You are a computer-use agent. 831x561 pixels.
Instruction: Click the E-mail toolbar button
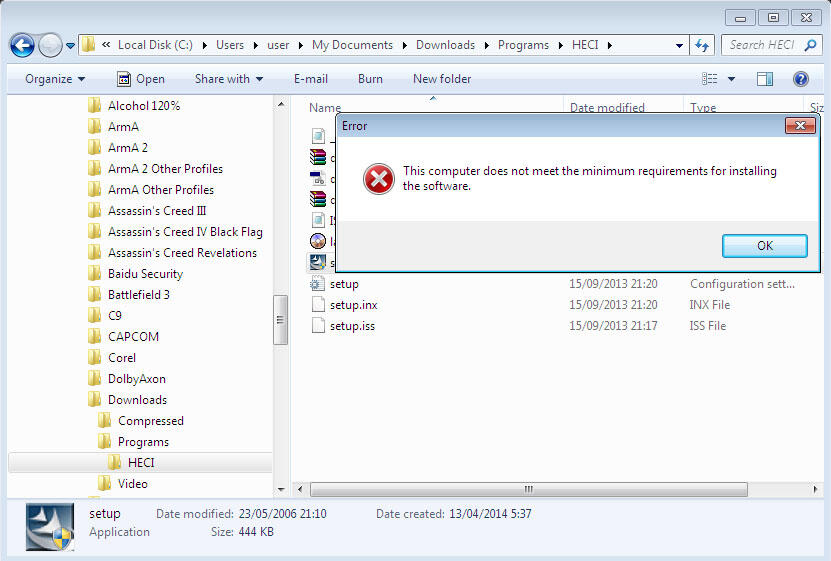[311, 79]
